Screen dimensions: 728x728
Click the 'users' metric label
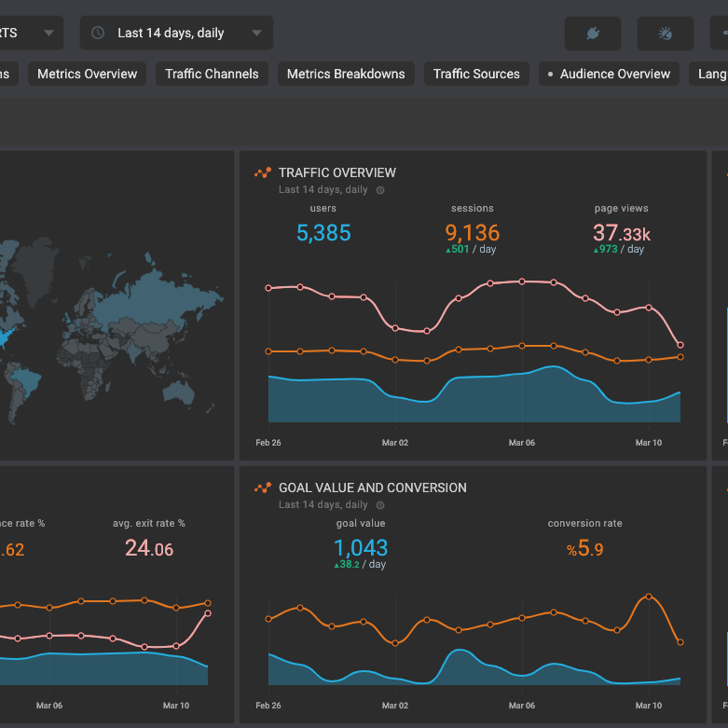point(323,209)
